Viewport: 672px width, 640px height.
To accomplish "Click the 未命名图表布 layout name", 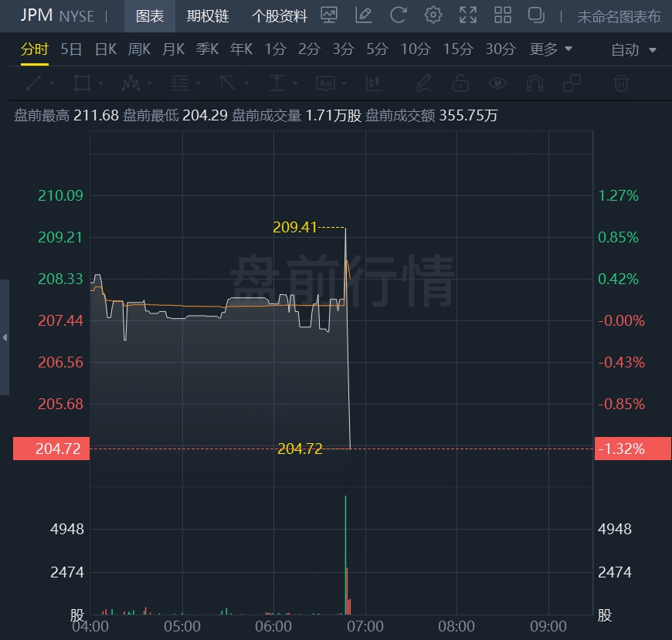I will tap(619, 17).
